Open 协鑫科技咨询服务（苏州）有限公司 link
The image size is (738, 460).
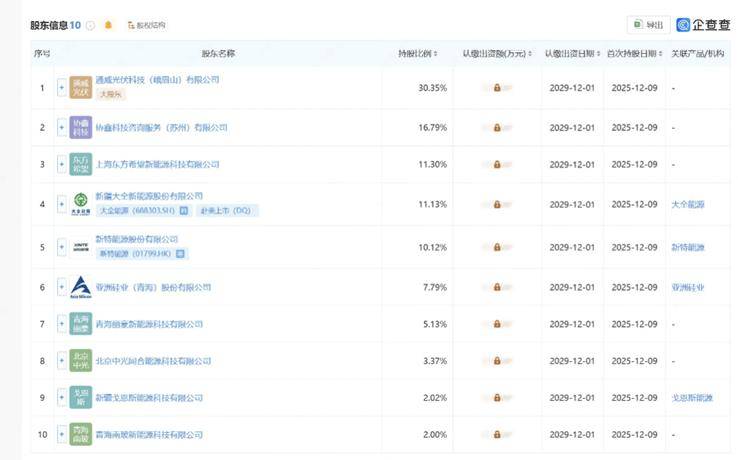(162, 128)
